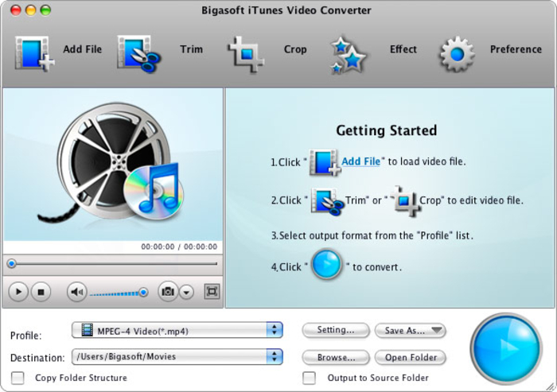Expand snapshot options arrow beside camera
Viewport: 557px width, 392px height.
tap(187, 292)
